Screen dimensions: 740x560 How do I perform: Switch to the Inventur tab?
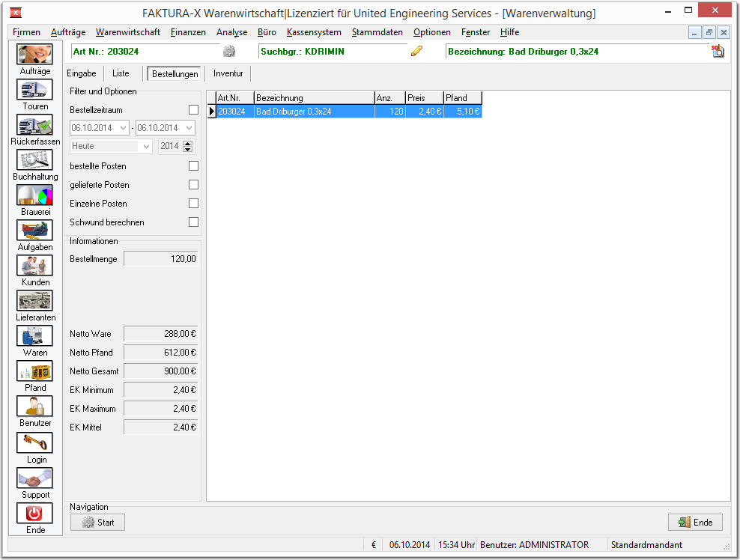[x=228, y=73]
